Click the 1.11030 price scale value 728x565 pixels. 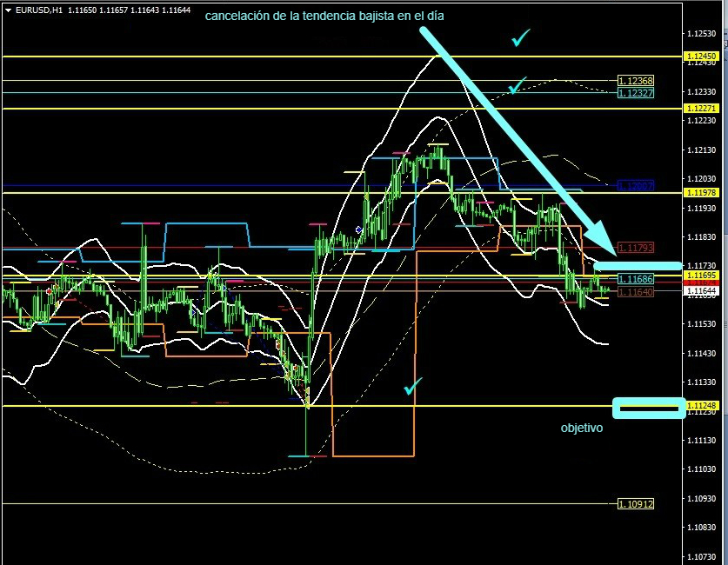click(701, 469)
